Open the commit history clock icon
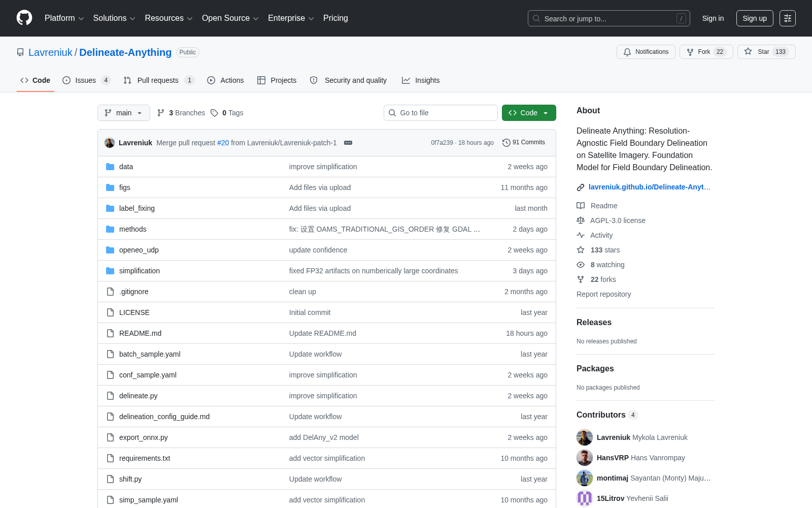Viewport: 812px width, 508px height. pyautogui.click(x=506, y=143)
